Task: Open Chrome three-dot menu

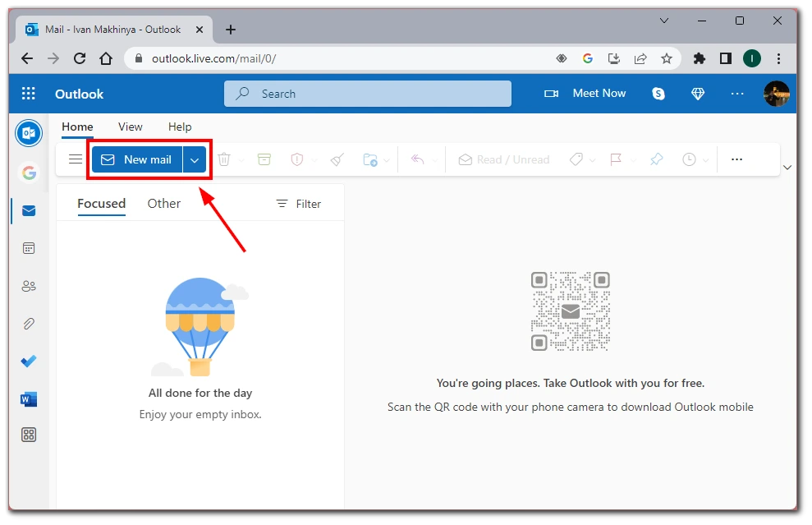Action: [x=778, y=58]
